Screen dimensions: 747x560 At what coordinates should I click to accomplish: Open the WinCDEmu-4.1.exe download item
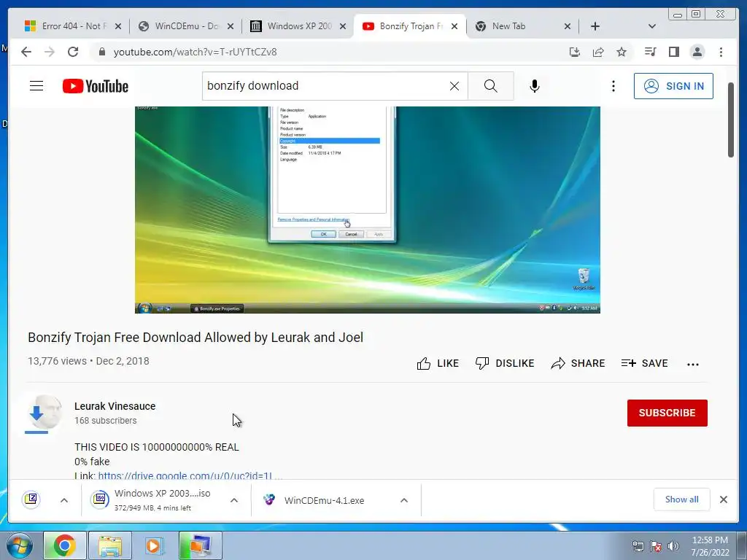[x=324, y=500]
